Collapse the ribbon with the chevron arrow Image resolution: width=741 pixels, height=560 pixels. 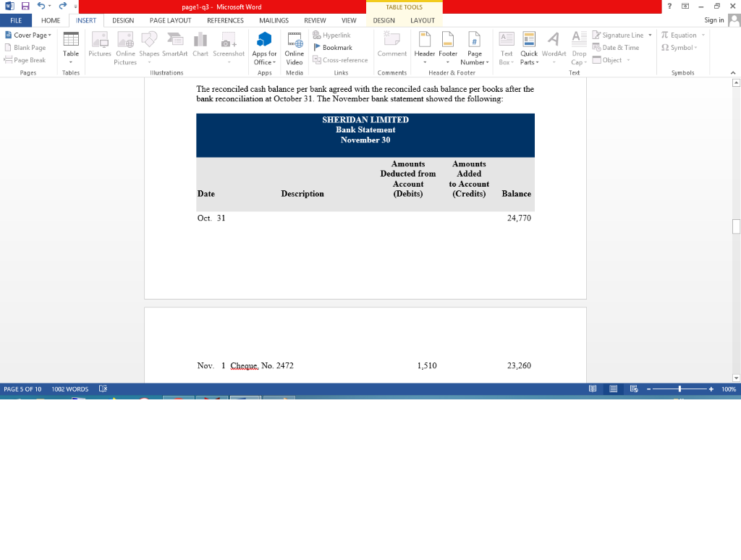(x=732, y=72)
